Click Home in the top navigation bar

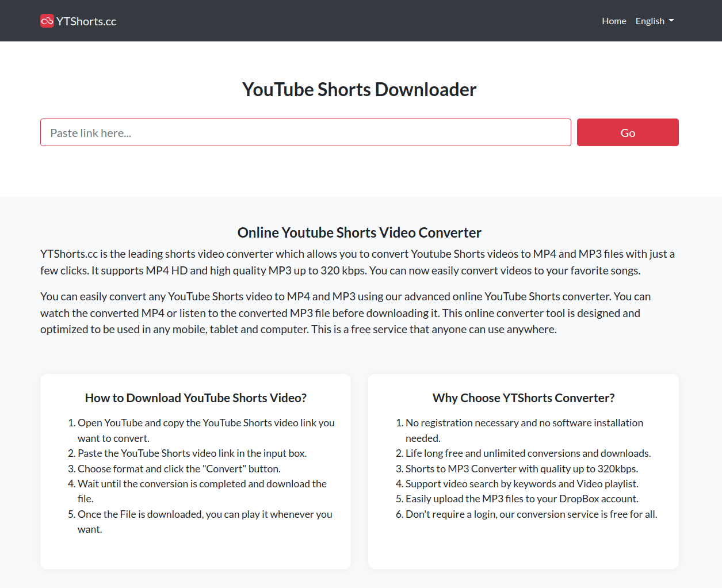(613, 21)
